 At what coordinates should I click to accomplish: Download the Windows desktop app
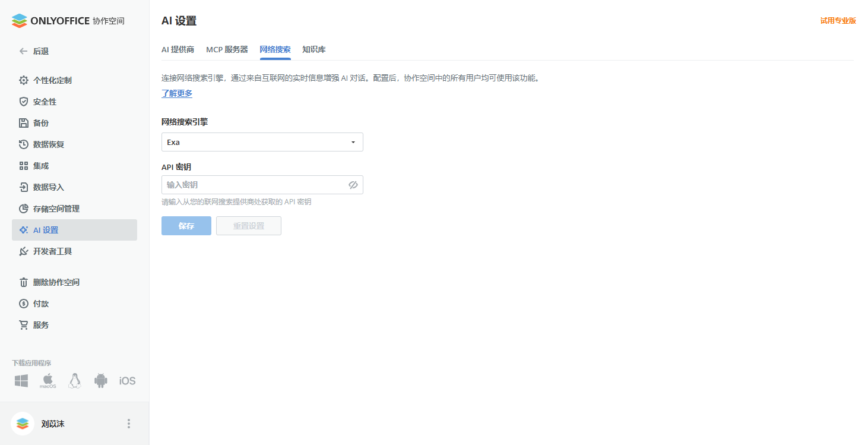pos(21,380)
